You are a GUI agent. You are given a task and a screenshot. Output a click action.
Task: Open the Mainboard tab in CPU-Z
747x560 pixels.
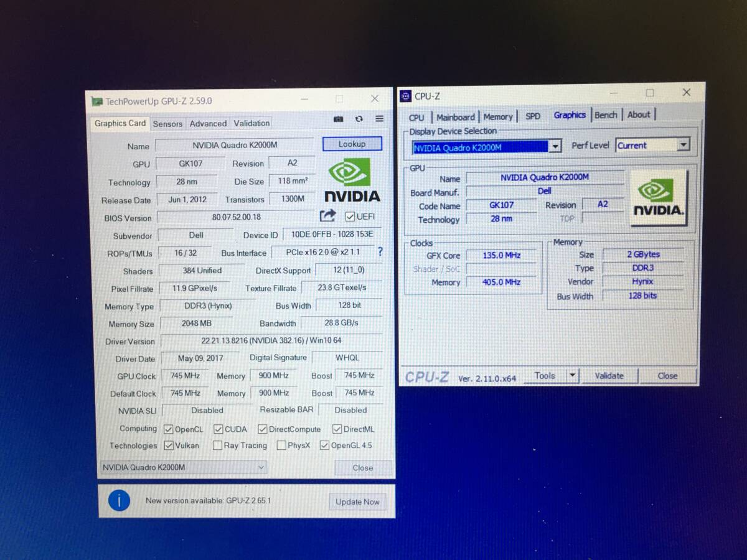click(455, 117)
